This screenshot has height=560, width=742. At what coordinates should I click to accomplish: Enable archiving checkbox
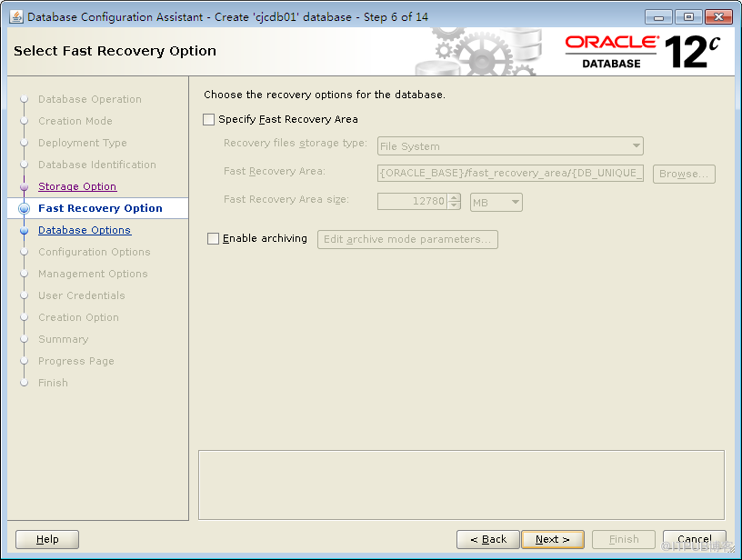tap(214, 238)
